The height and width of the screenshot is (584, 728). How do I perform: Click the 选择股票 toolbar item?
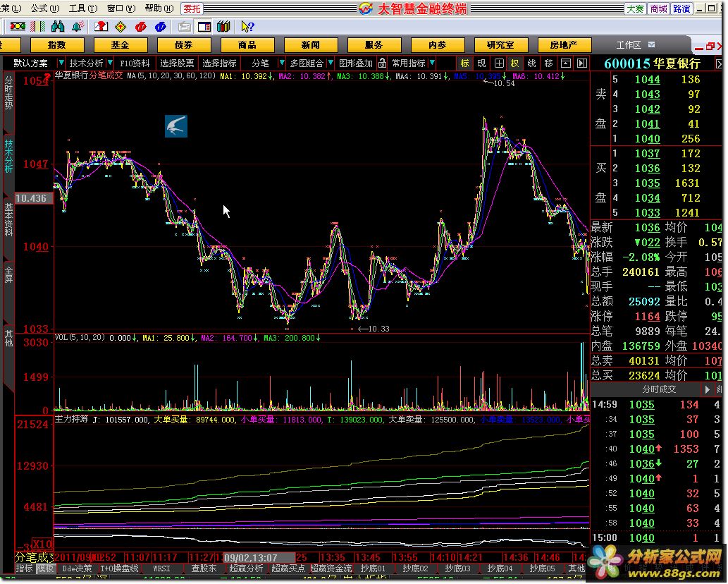[177, 63]
